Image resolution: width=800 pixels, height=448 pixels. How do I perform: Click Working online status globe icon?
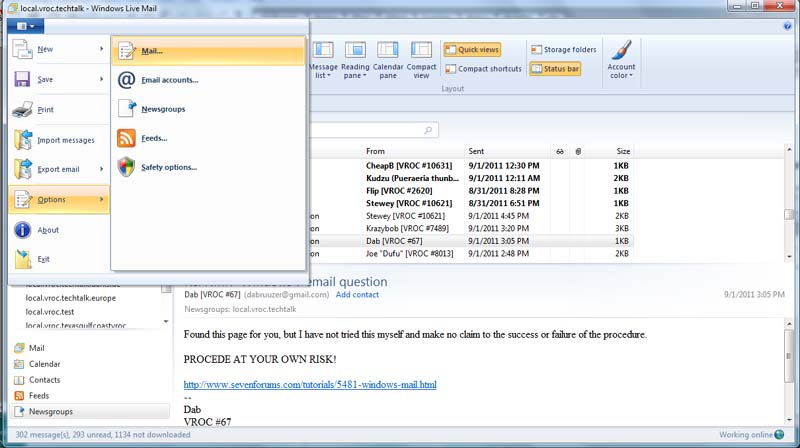pos(779,435)
